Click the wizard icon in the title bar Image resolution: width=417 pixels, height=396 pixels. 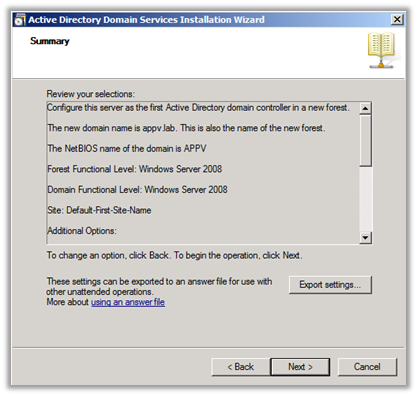point(20,20)
